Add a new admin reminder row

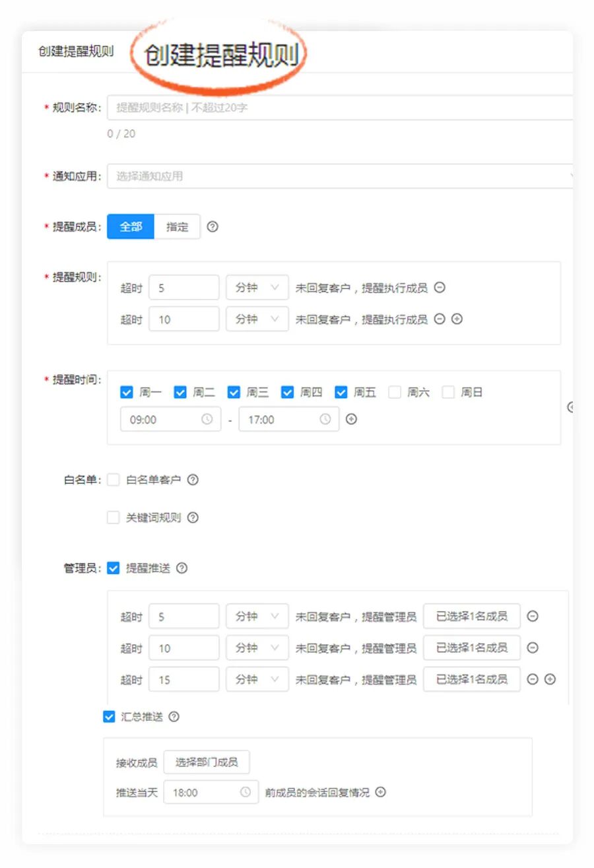coord(550,679)
